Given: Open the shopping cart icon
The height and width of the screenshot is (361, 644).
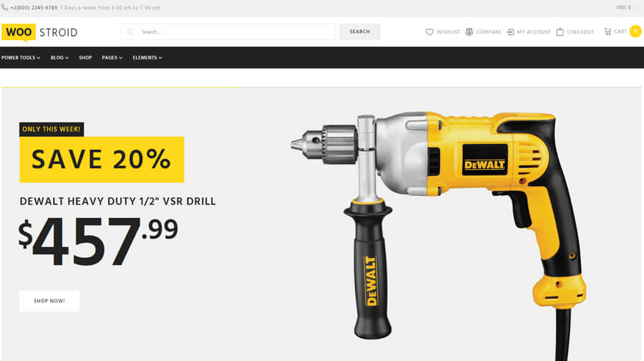Looking at the screenshot, I should click(x=608, y=32).
